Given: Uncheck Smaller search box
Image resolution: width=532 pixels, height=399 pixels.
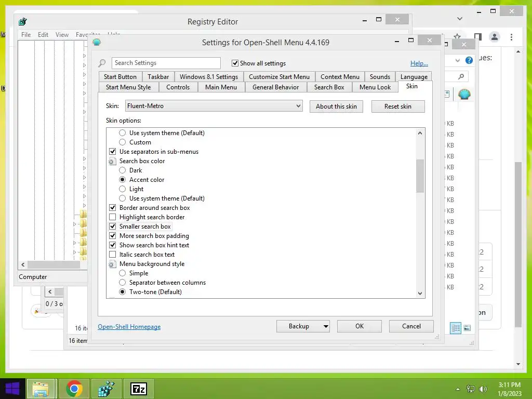Looking at the screenshot, I should point(113,227).
